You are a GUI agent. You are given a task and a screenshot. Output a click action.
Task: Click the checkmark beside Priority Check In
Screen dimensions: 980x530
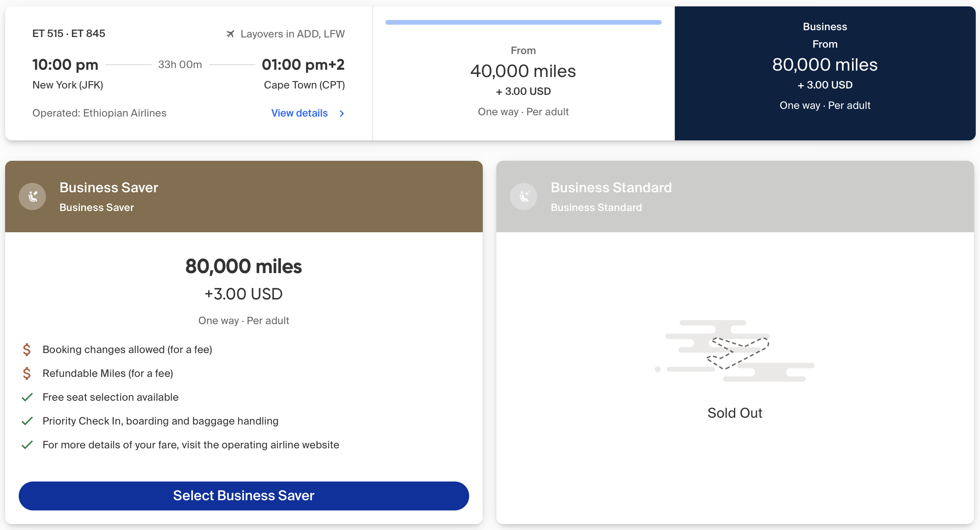27,421
